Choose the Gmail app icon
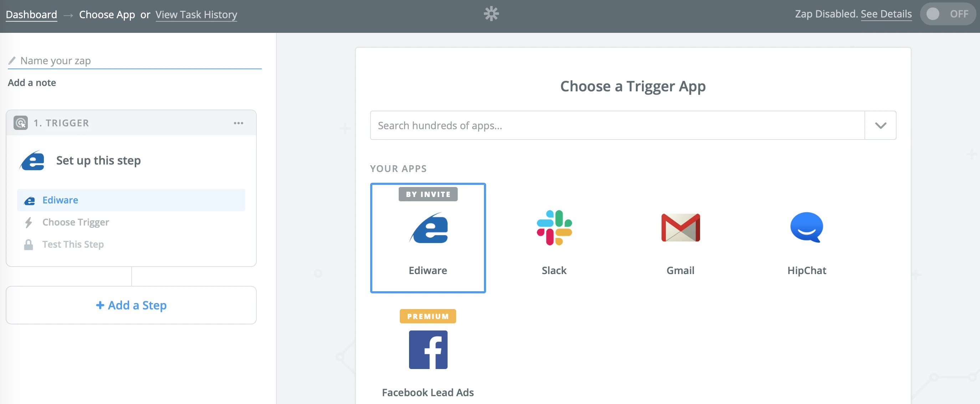Screen dimensions: 980x404 tap(680, 228)
